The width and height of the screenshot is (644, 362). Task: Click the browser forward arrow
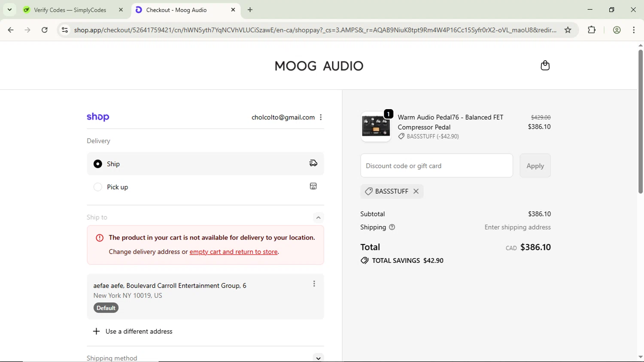27,30
